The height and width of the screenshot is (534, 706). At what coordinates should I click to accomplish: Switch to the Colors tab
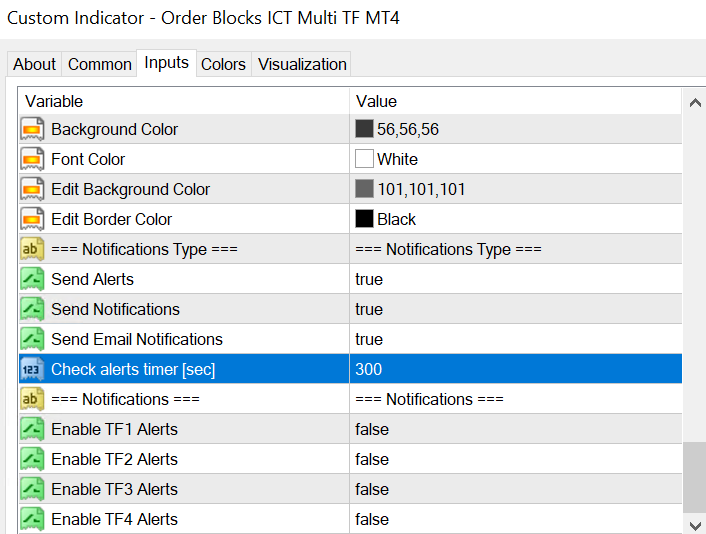[x=223, y=64]
